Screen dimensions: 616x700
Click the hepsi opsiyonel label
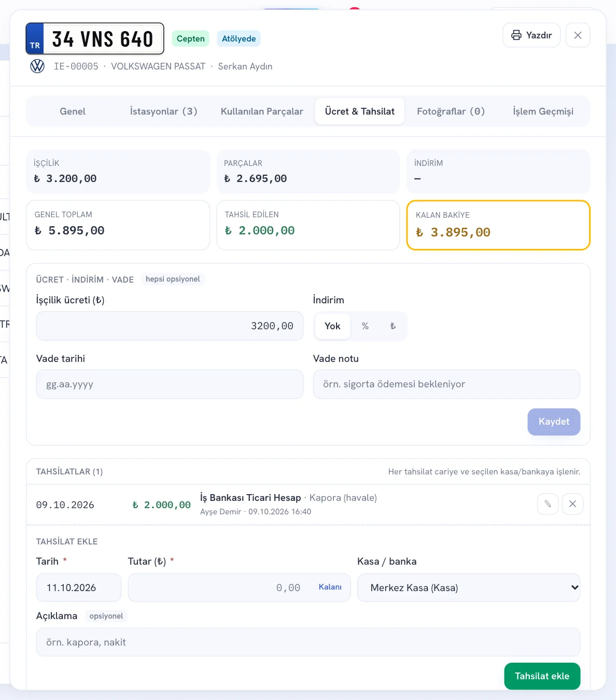[x=173, y=279]
